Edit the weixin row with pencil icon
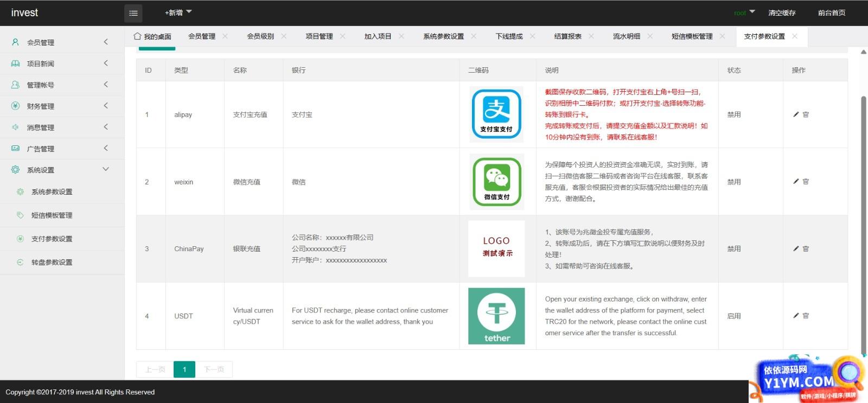868x403 pixels. tap(796, 182)
